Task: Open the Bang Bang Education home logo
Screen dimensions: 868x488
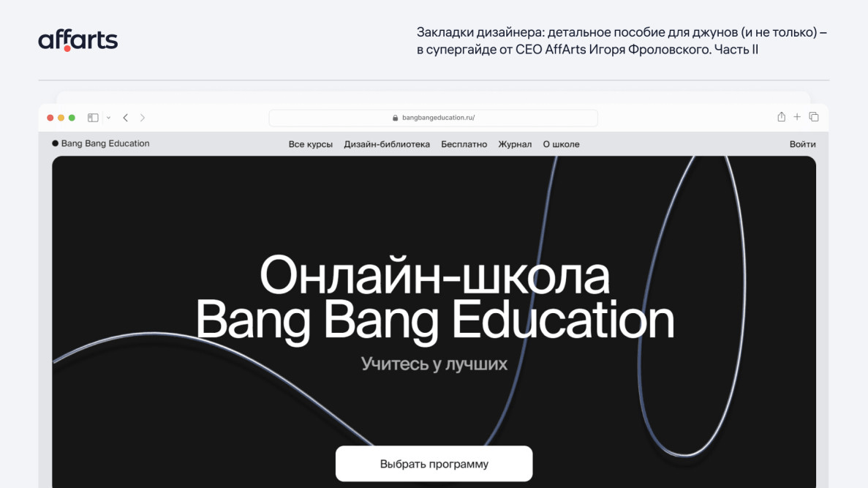Action: coord(101,143)
